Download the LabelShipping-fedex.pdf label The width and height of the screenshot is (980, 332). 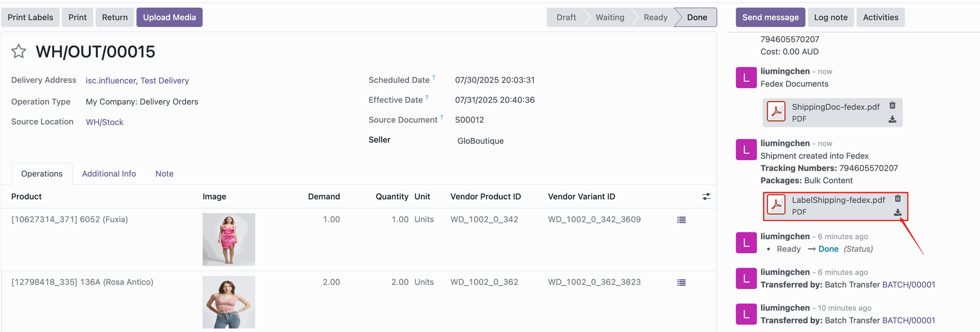click(898, 212)
